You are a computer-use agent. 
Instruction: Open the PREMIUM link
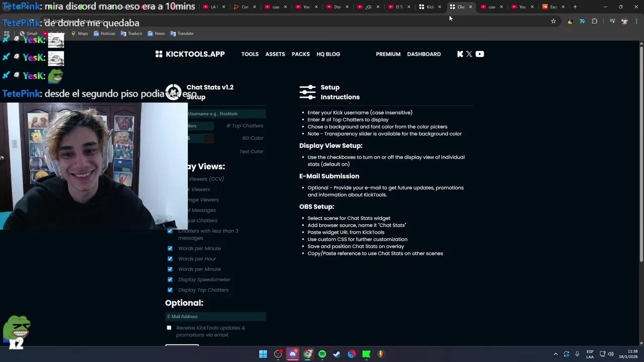tap(388, 54)
